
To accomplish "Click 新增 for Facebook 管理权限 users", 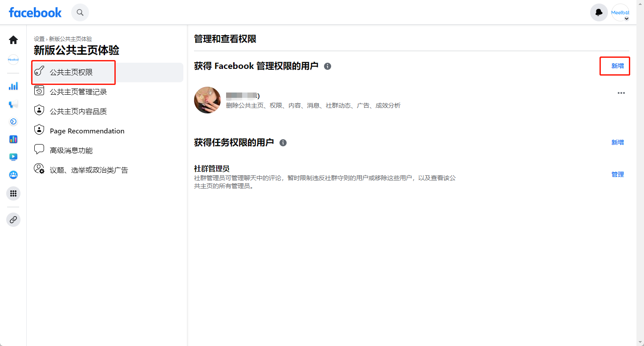I will tap(618, 66).
